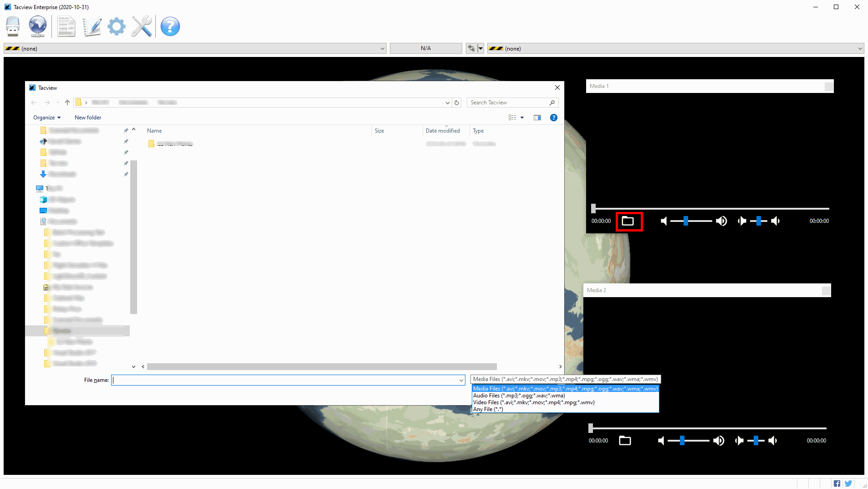Close the Media 2 panel
Viewport: 868px width, 489px height.
tap(826, 290)
